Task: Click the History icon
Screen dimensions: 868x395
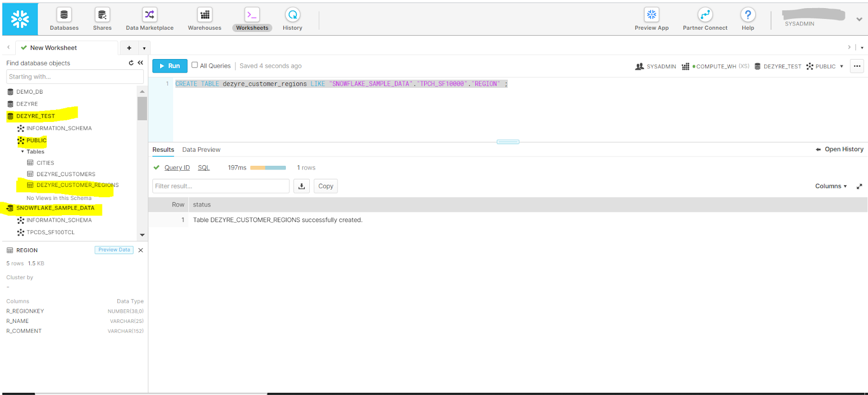Action: click(292, 15)
